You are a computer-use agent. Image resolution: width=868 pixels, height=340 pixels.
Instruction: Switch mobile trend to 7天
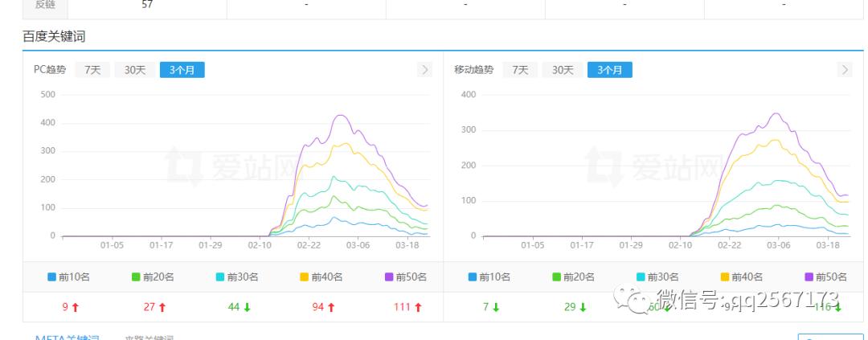click(520, 70)
